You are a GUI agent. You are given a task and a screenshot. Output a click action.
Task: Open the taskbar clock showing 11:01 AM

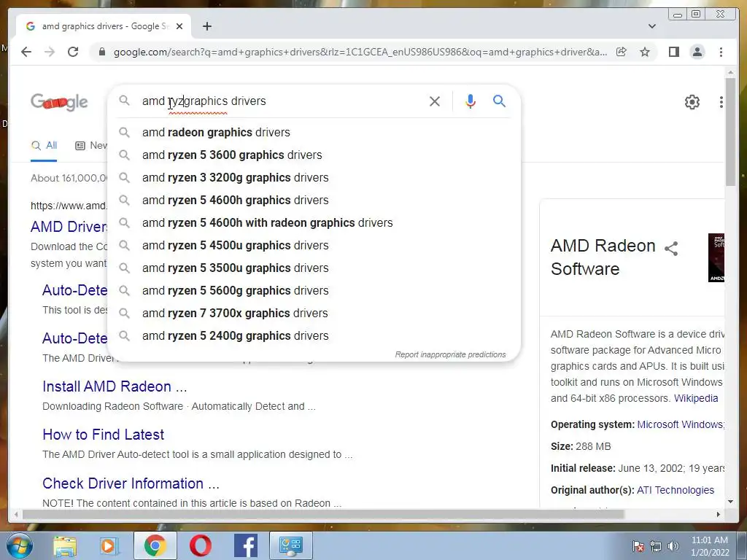tap(709, 546)
